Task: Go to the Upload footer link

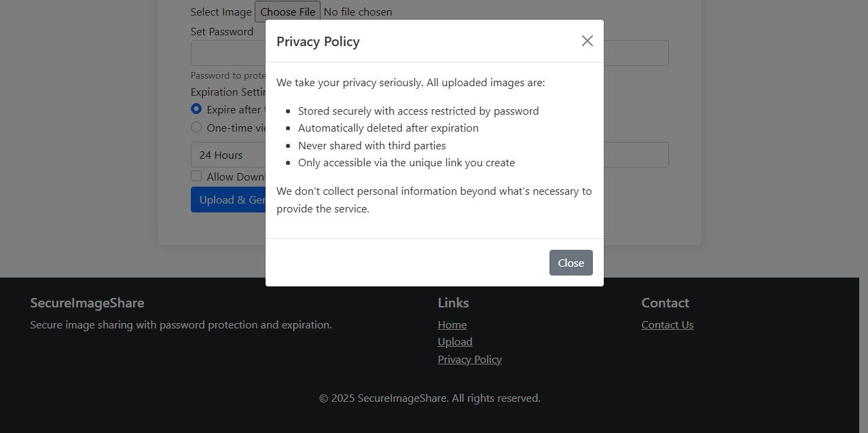Action: point(455,342)
